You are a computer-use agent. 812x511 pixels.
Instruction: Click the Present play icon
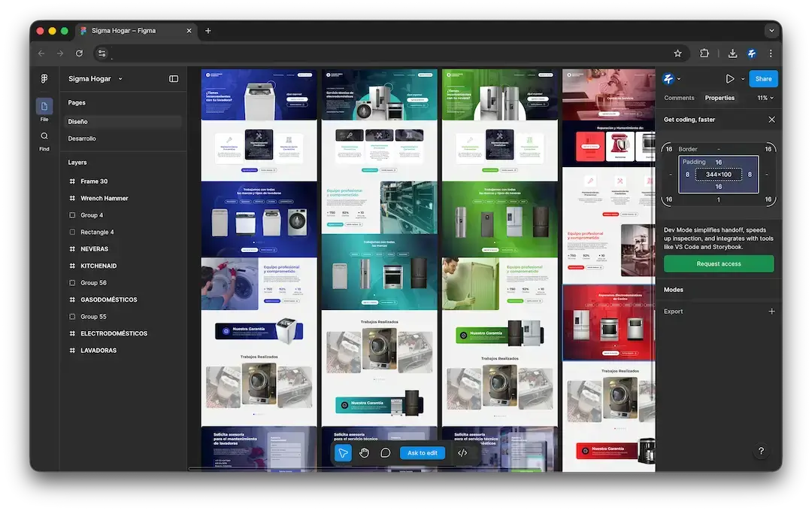point(729,79)
